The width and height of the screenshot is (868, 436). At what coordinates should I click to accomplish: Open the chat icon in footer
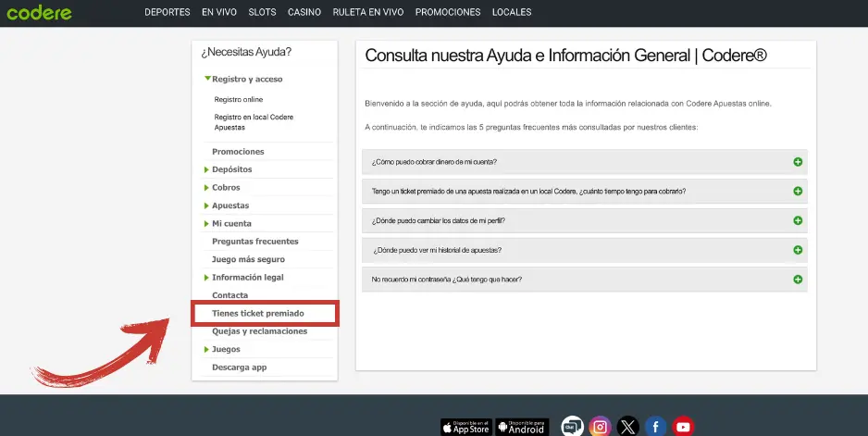(x=572, y=427)
